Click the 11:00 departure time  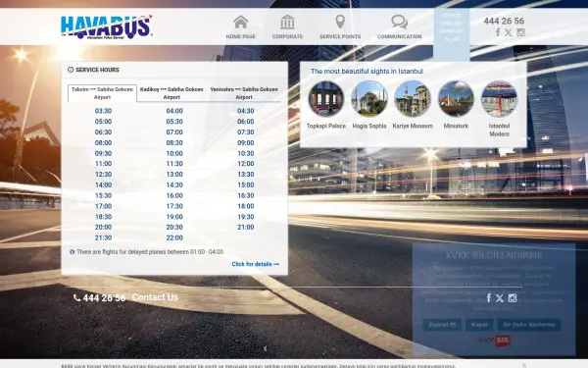tap(103, 164)
